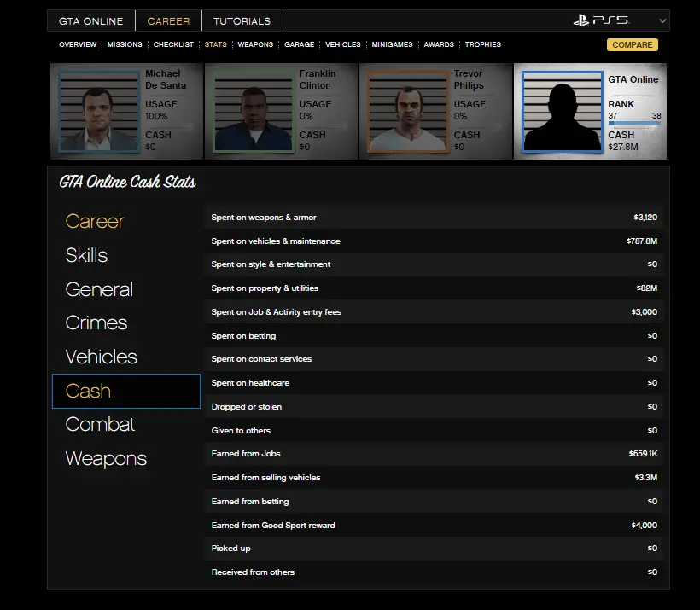The width and height of the screenshot is (700, 610).
Task: Go to the Overview submenu
Action: point(78,44)
